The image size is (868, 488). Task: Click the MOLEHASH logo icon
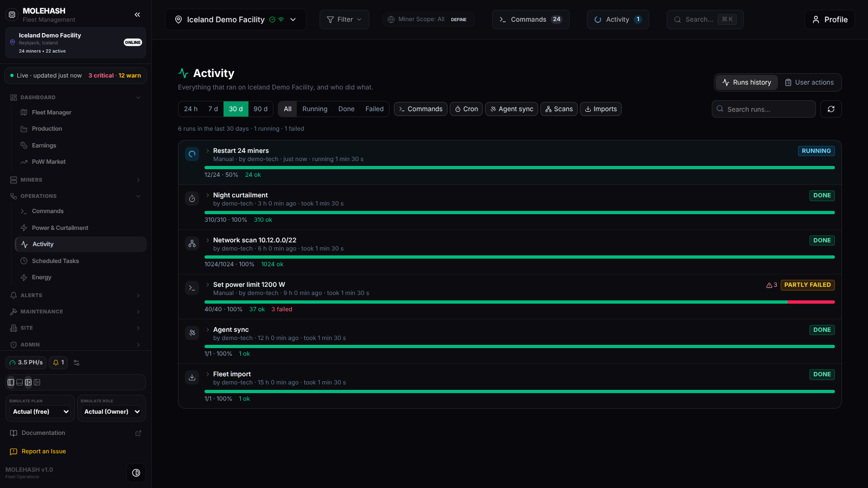pyautogui.click(x=12, y=15)
